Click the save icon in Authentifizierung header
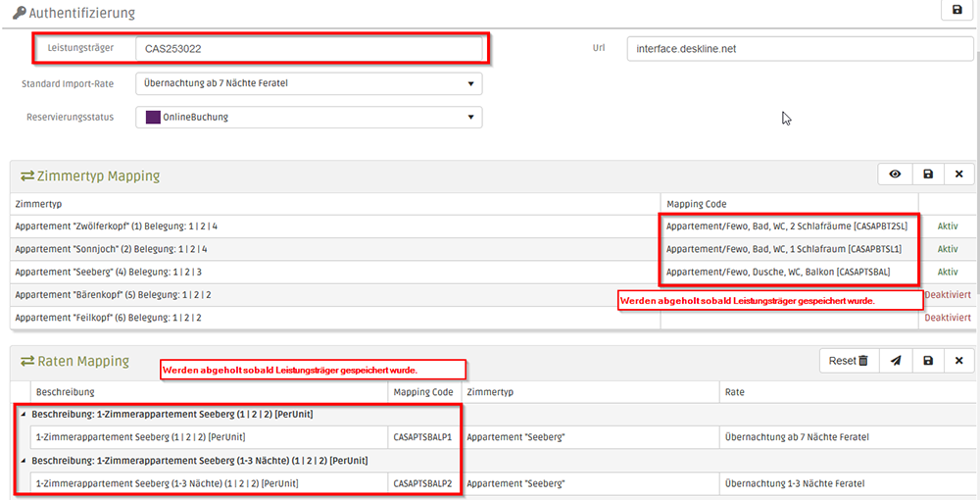 (x=956, y=10)
